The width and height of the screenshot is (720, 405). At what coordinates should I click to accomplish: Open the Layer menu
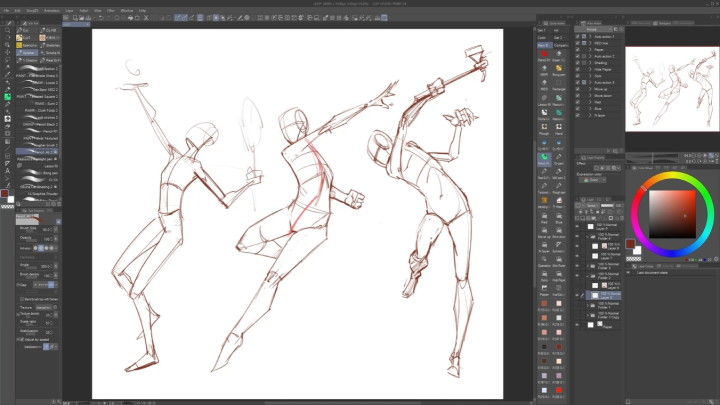pos(68,10)
